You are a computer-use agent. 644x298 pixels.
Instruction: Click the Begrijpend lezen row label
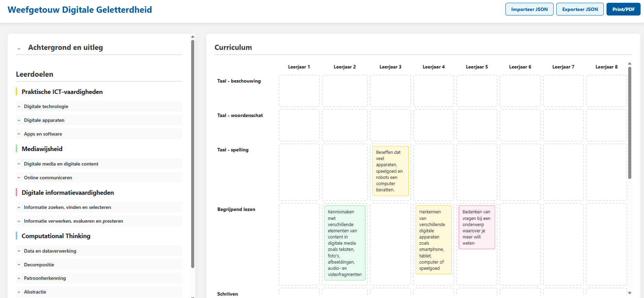(236, 209)
